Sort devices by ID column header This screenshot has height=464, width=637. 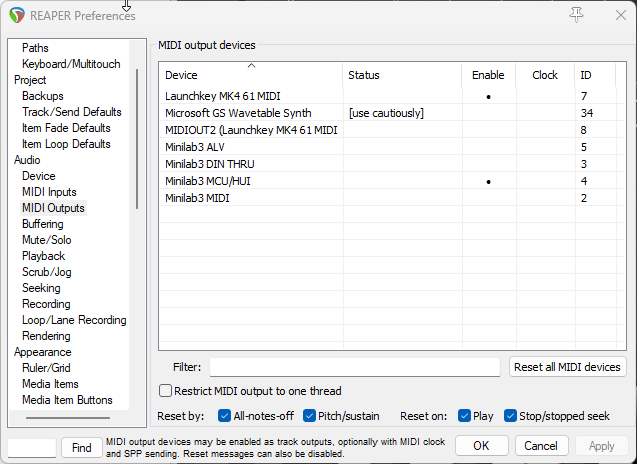[x=585, y=75]
